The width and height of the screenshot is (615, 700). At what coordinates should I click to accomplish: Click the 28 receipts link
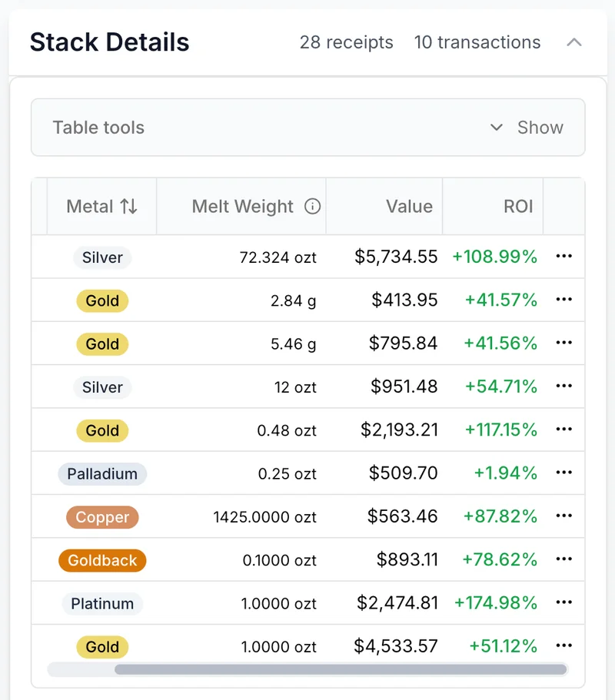(x=346, y=42)
